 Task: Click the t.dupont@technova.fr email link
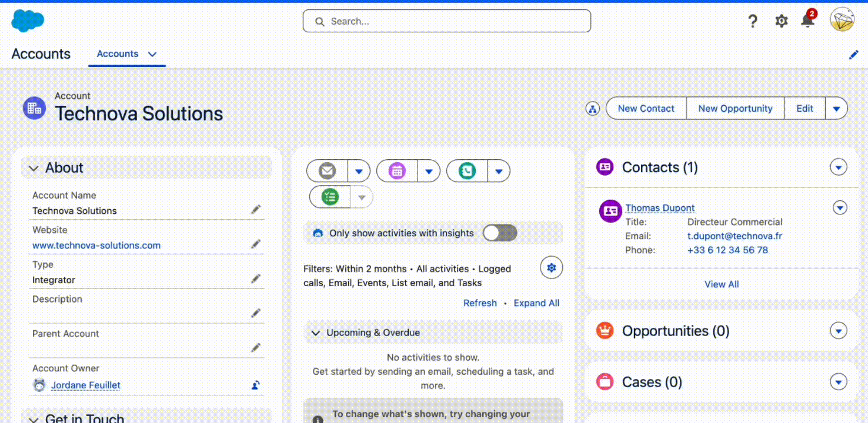[735, 236]
